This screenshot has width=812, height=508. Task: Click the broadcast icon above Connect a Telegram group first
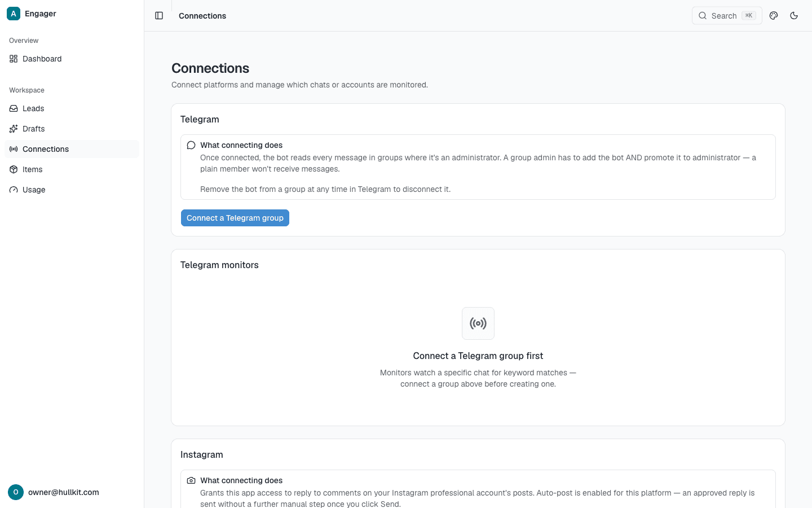click(478, 323)
